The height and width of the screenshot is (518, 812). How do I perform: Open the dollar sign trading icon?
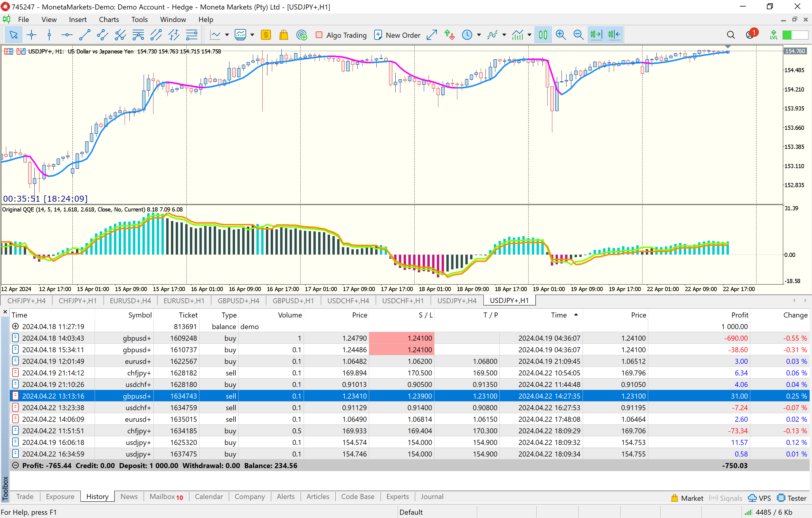[266, 35]
